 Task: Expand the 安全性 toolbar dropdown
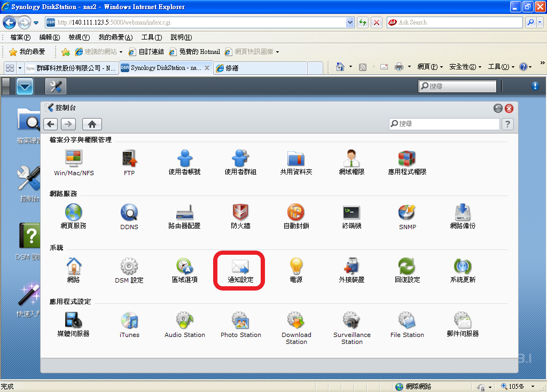point(466,67)
